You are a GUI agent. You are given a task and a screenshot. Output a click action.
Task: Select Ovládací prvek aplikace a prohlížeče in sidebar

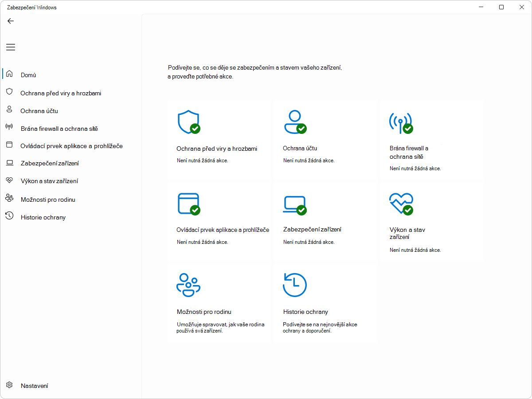click(x=72, y=146)
